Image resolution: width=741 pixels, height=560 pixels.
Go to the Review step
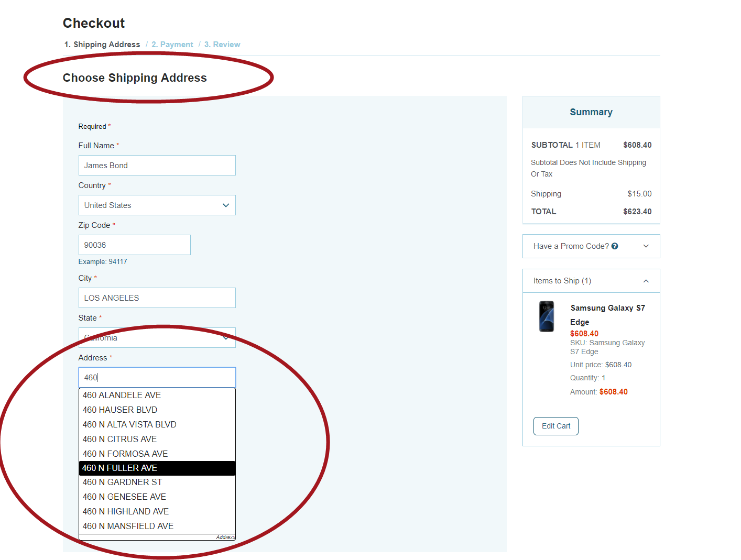(x=222, y=45)
